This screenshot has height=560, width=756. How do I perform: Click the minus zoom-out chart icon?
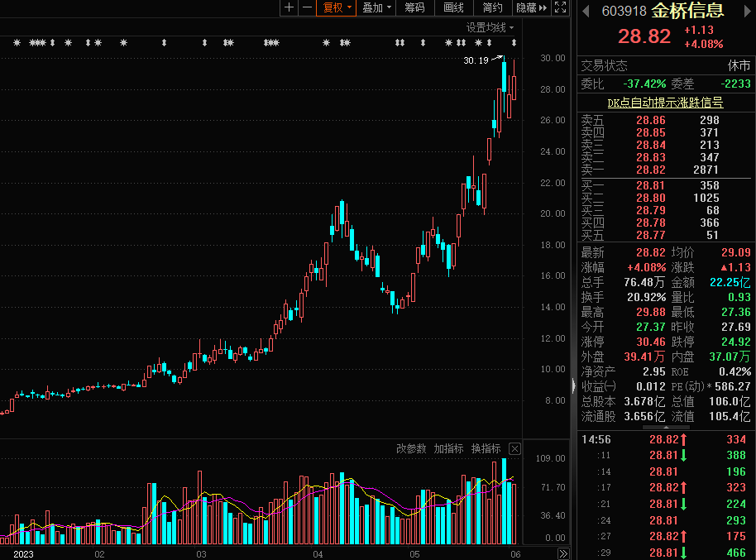coord(307,7)
